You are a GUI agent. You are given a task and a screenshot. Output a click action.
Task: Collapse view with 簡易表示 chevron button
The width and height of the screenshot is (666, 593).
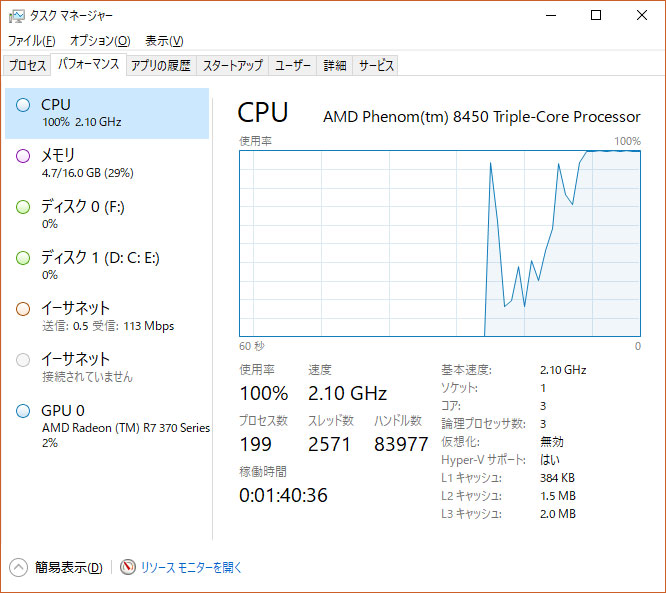click(18, 567)
